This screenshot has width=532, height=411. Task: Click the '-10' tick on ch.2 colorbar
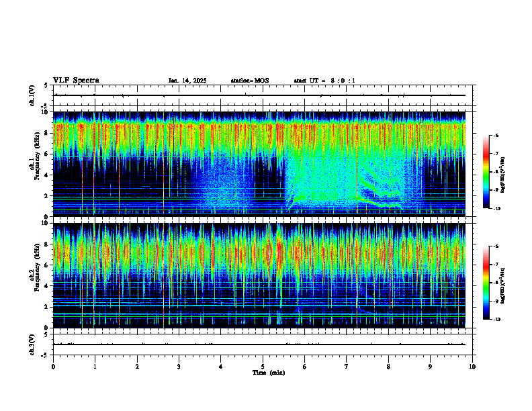point(496,320)
